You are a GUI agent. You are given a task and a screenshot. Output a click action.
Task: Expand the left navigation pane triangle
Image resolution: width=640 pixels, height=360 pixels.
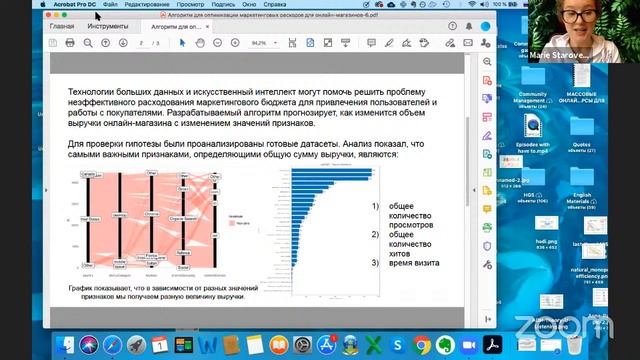click(x=46, y=190)
